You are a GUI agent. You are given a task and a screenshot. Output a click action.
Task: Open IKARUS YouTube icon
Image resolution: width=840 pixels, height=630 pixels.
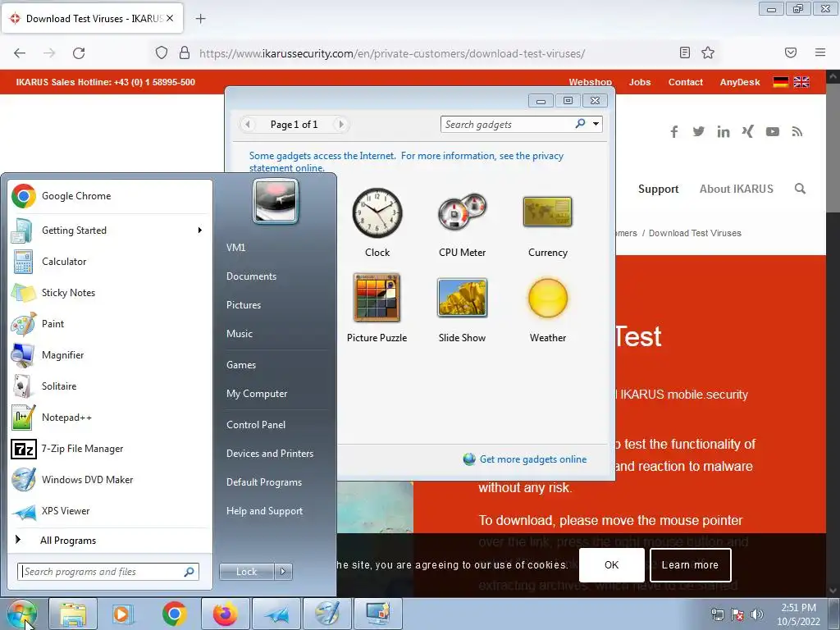tap(773, 132)
